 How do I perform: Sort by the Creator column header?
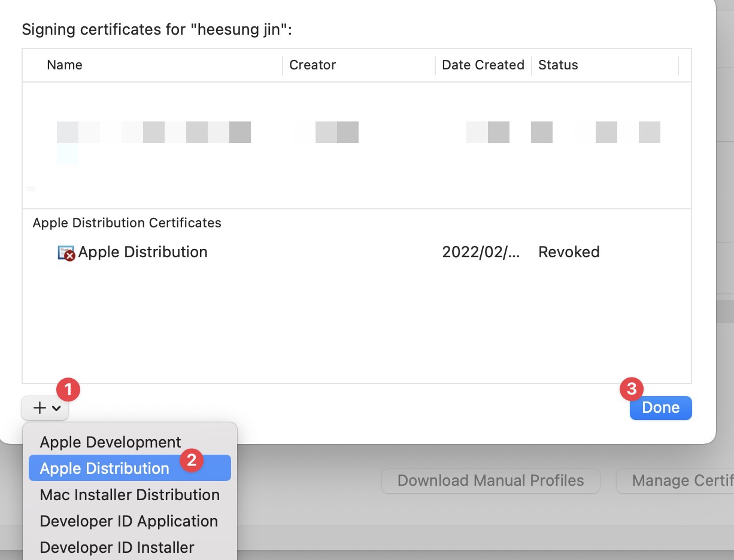pyautogui.click(x=313, y=65)
